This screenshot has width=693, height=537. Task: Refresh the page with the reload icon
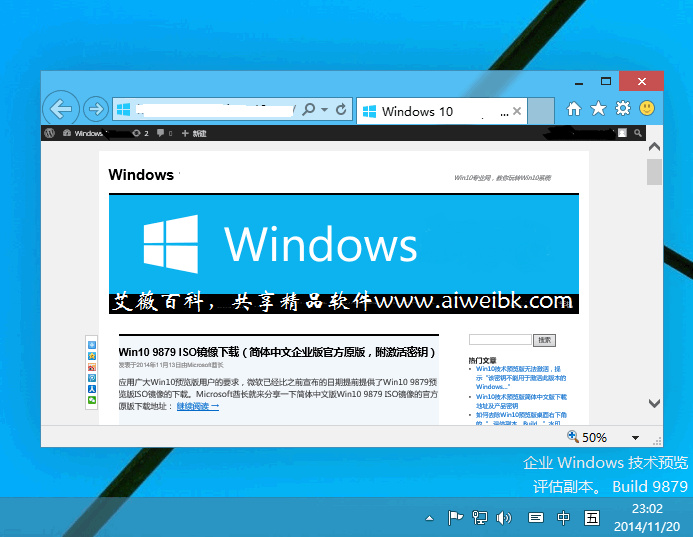(x=341, y=109)
